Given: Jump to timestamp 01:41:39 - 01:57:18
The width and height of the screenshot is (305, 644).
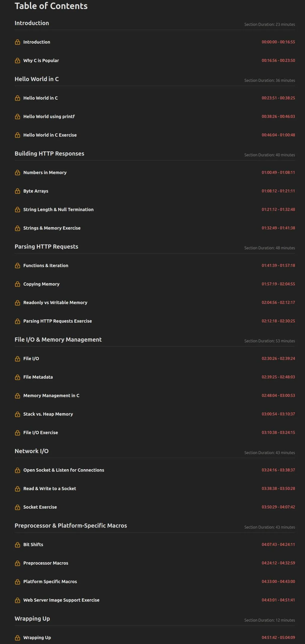Looking at the screenshot, I should pos(278,265).
